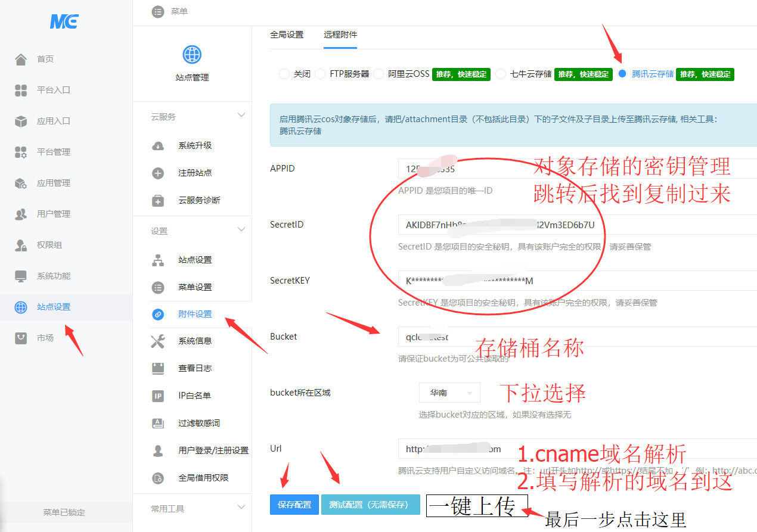
Task: Click the 菜单已锁定 button at the bottom
Action: click(x=64, y=512)
